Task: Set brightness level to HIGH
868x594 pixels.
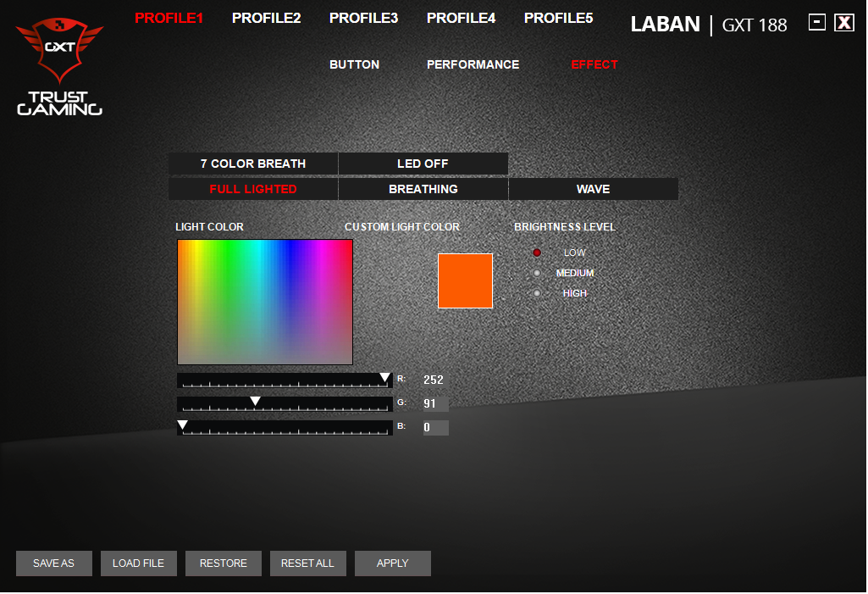Action: click(x=537, y=293)
